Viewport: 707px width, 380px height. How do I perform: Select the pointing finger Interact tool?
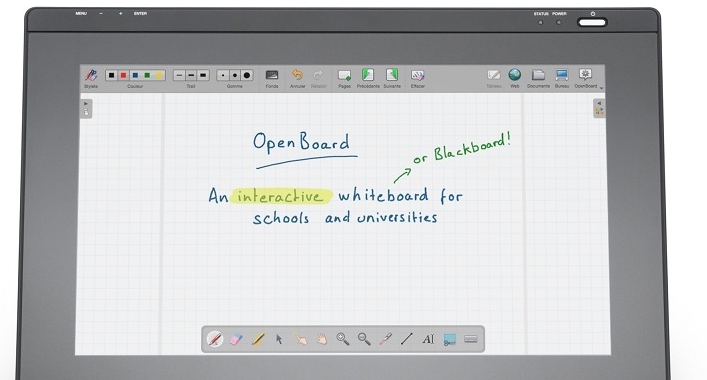(300, 339)
